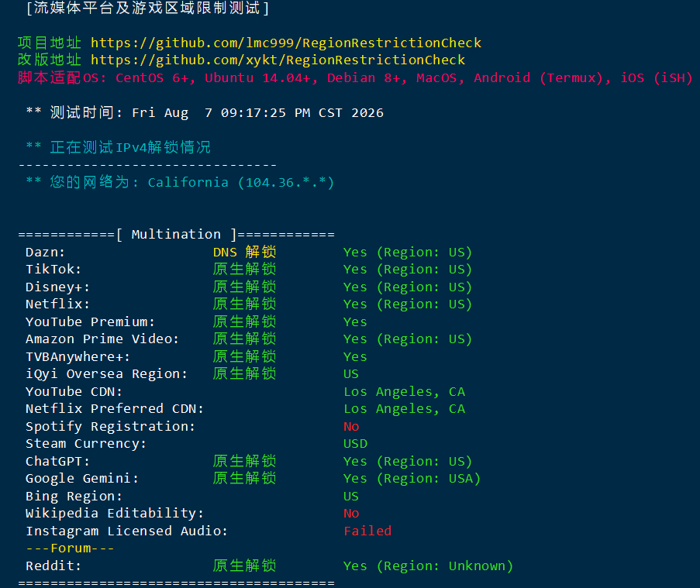
Task: Click the Spotify Registration red No result
Action: tap(351, 427)
